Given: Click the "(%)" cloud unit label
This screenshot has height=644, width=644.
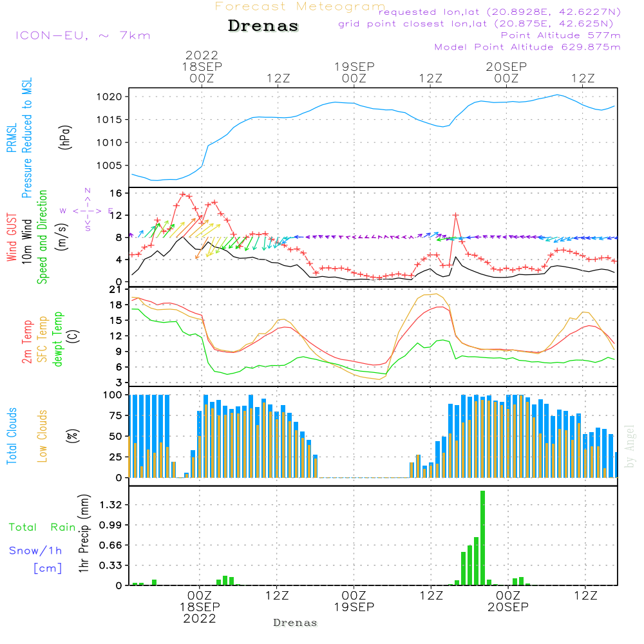Looking at the screenshot, I should tap(72, 436).
